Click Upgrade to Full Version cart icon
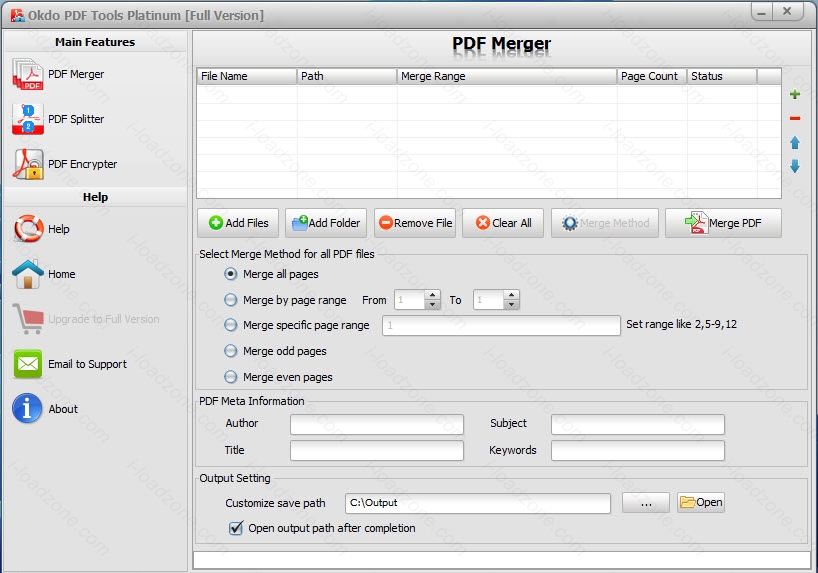This screenshot has width=818, height=573. [28, 319]
